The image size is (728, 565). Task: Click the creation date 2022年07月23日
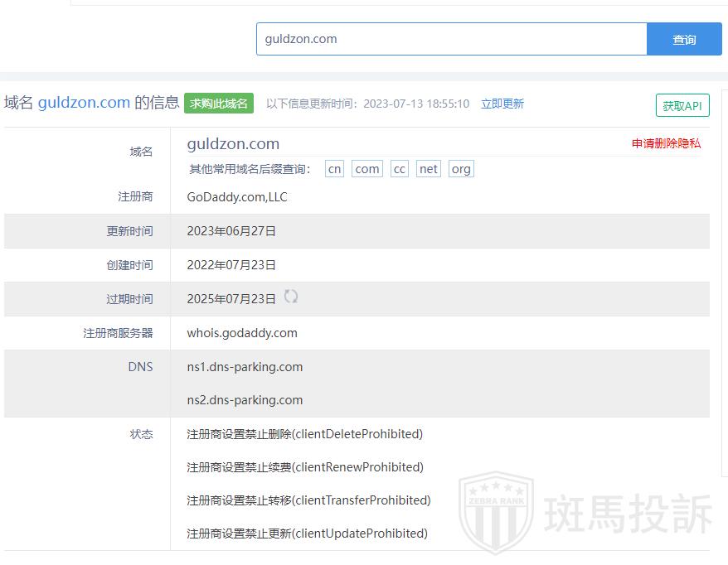click(231, 265)
